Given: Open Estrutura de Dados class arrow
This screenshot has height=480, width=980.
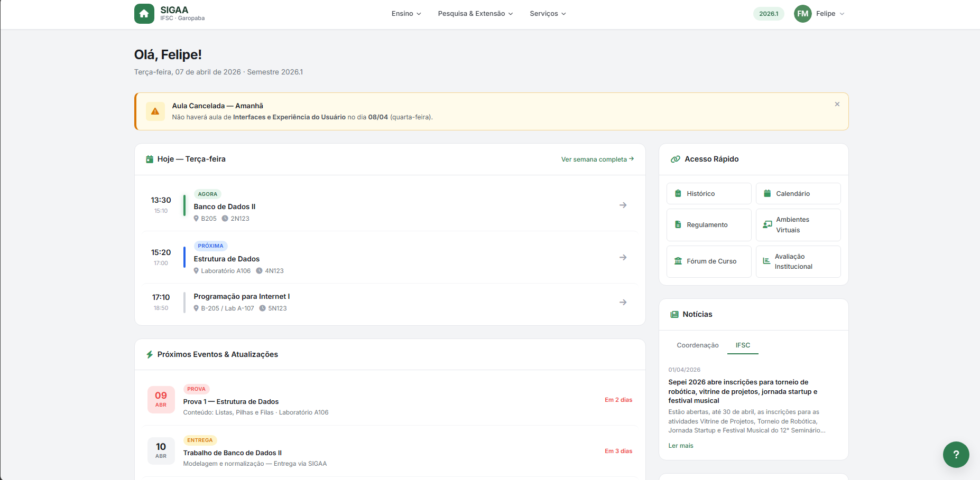Looking at the screenshot, I should point(623,257).
